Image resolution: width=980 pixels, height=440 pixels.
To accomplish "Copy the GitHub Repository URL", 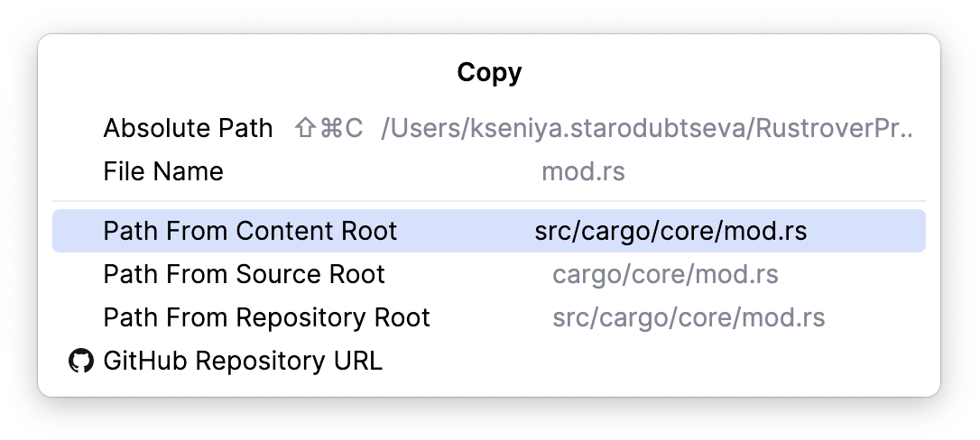I will coord(243,362).
